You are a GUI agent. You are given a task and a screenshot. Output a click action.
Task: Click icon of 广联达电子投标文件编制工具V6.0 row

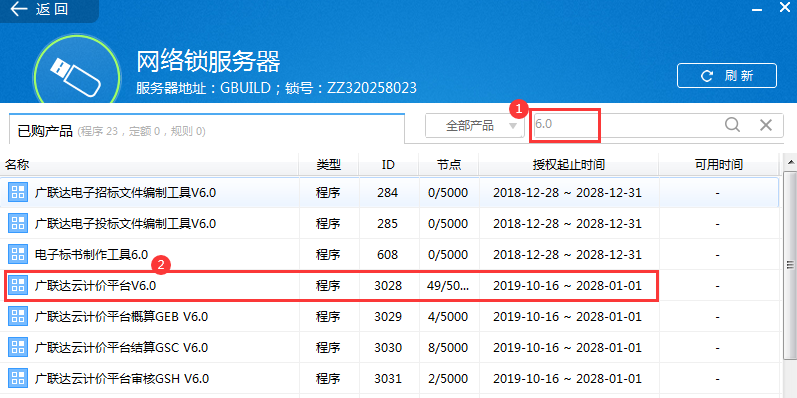click(18, 224)
